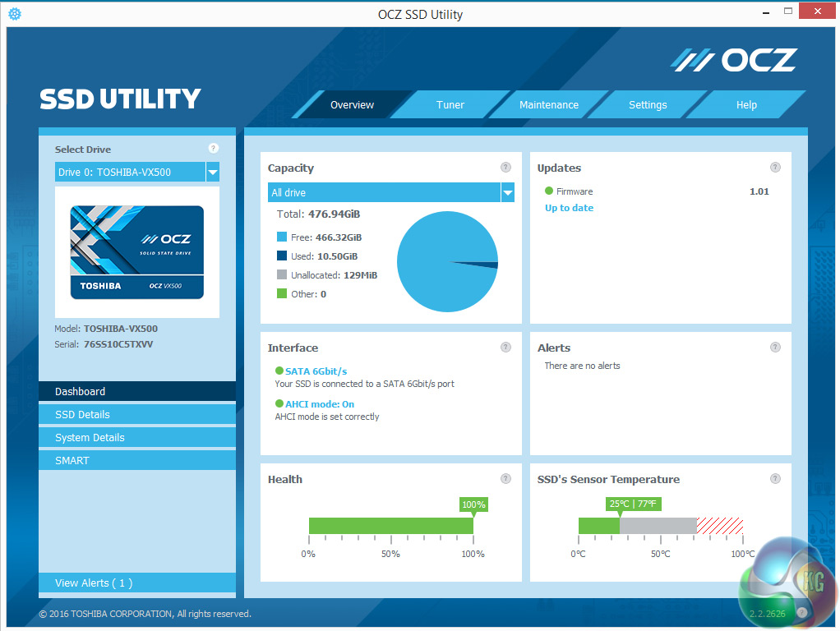The height and width of the screenshot is (631, 840).
Task: Click the AHCI mode: On link
Action: (320, 404)
